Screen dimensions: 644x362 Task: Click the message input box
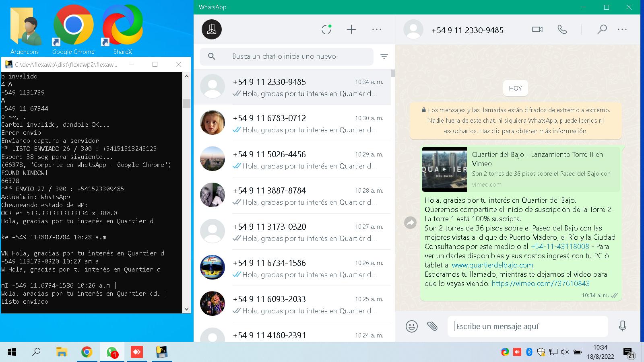(x=527, y=326)
